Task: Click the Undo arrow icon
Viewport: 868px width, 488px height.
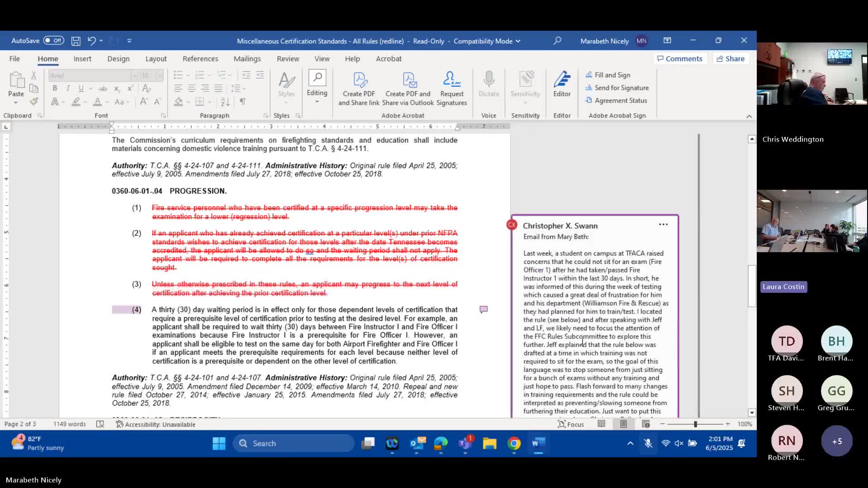Action: point(91,41)
